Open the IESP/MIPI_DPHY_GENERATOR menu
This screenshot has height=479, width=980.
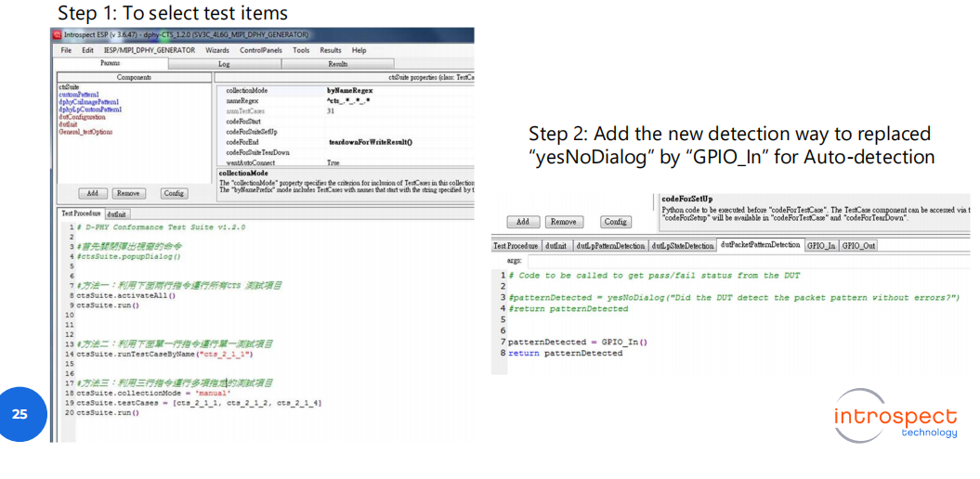point(150,50)
